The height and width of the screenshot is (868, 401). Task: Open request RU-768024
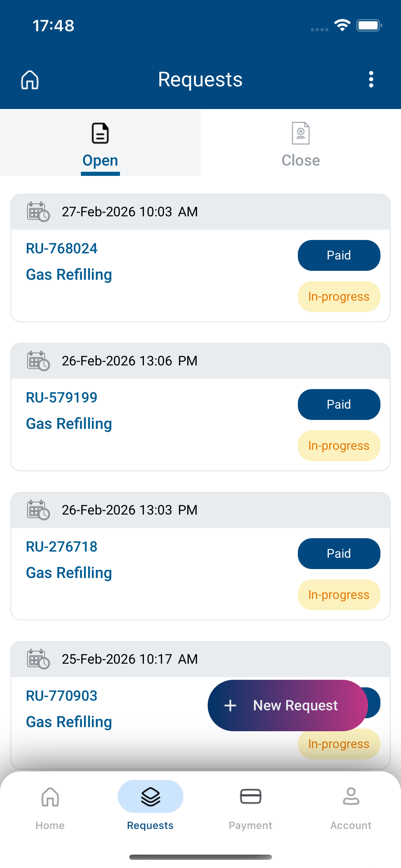pyautogui.click(x=62, y=249)
